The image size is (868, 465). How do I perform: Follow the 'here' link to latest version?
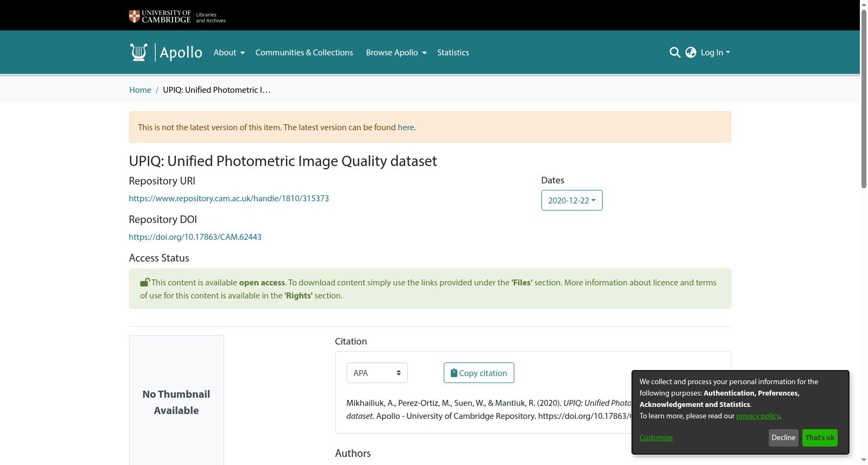(406, 128)
